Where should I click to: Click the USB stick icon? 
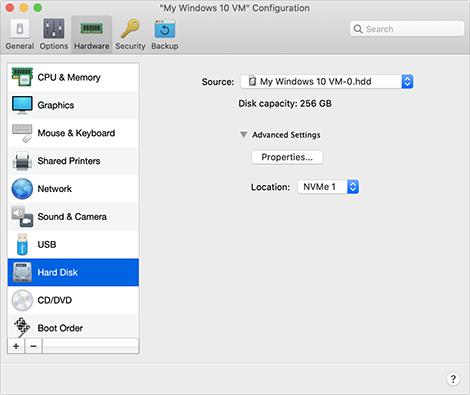[22, 244]
